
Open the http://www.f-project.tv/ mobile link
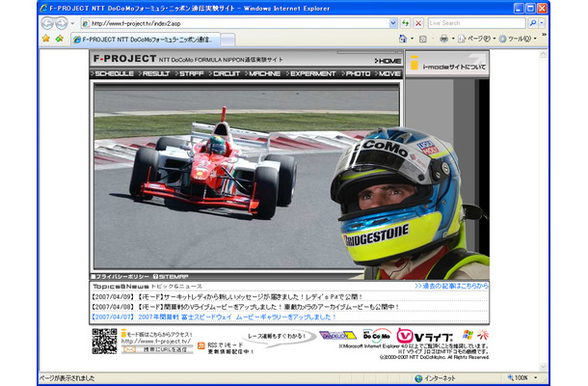click(x=156, y=342)
